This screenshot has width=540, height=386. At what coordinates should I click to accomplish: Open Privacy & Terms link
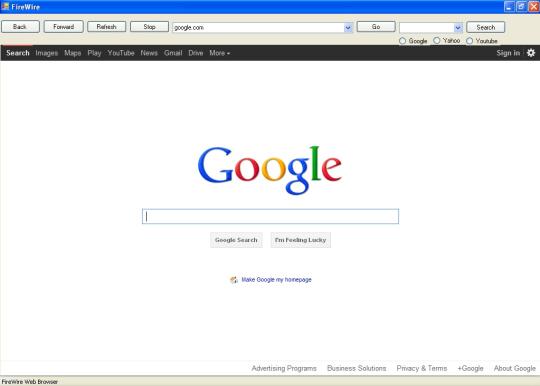pyautogui.click(x=422, y=368)
